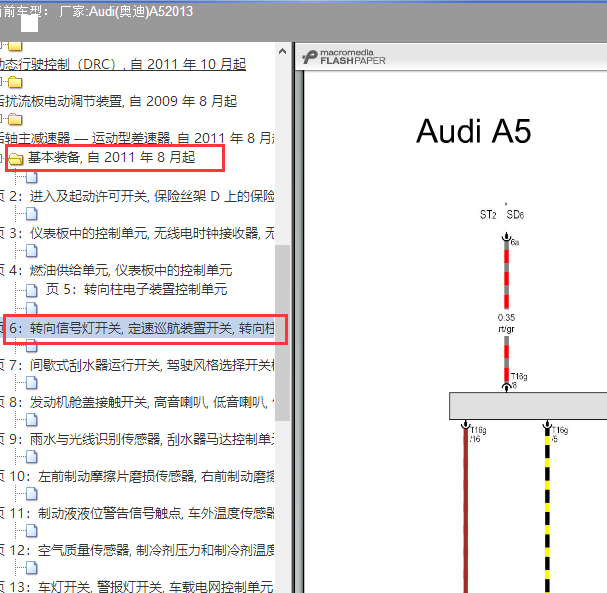The height and width of the screenshot is (593, 607).
Task: Select 6: 转向信号灯开关, 定速巡航装置开关 row
Action: [137, 328]
